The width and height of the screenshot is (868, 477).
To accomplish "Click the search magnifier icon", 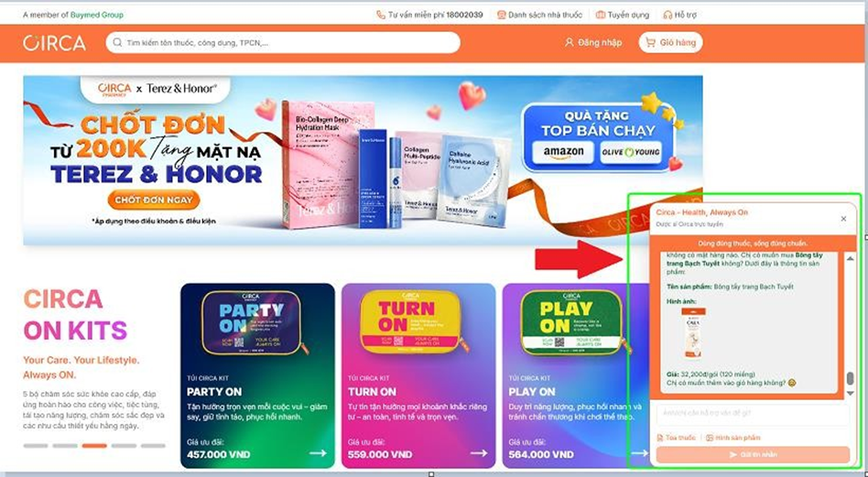I will click(x=117, y=42).
